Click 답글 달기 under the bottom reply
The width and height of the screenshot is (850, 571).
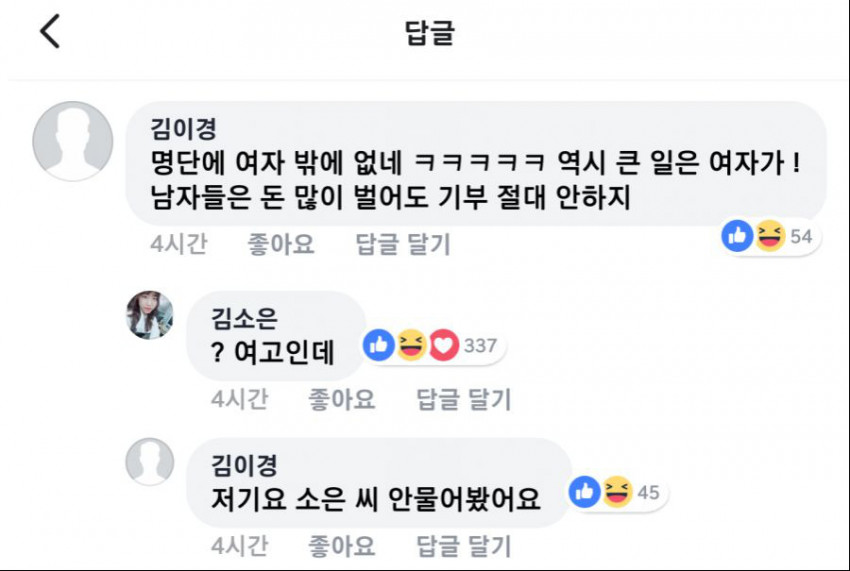pos(463,546)
